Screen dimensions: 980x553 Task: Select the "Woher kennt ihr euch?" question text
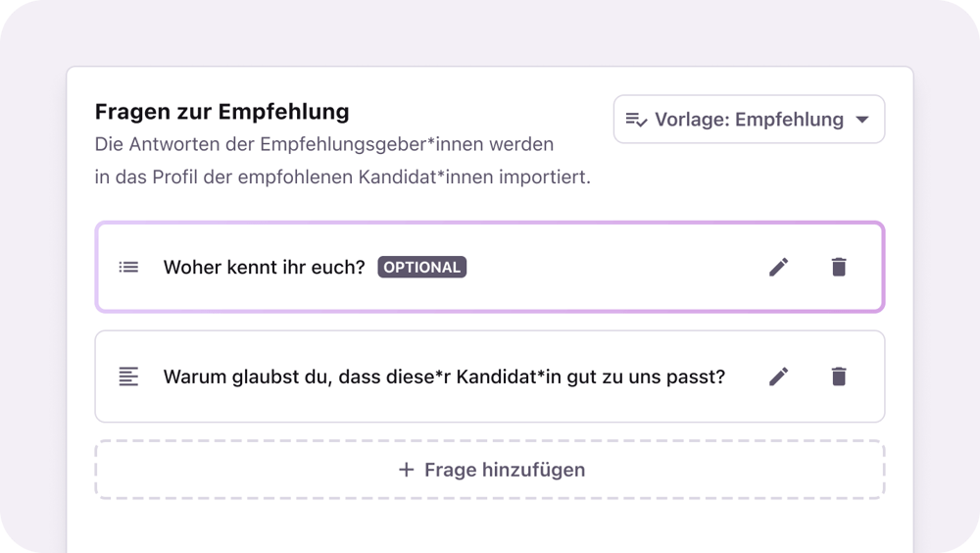coord(264,267)
